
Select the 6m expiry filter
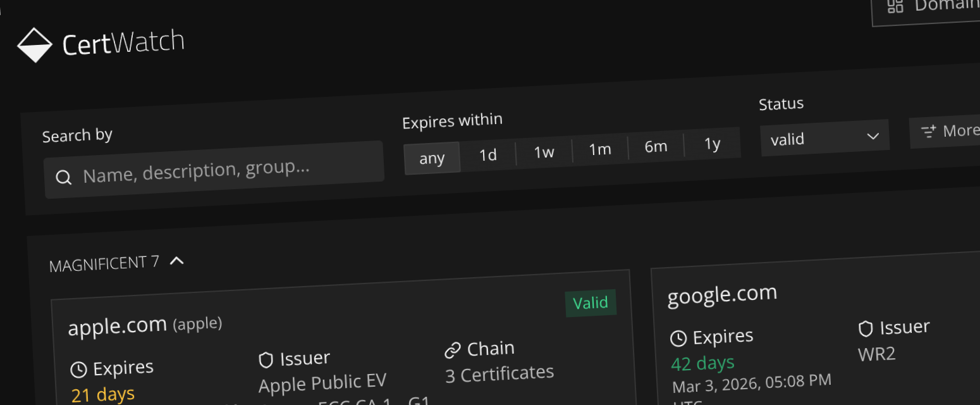pos(656,146)
